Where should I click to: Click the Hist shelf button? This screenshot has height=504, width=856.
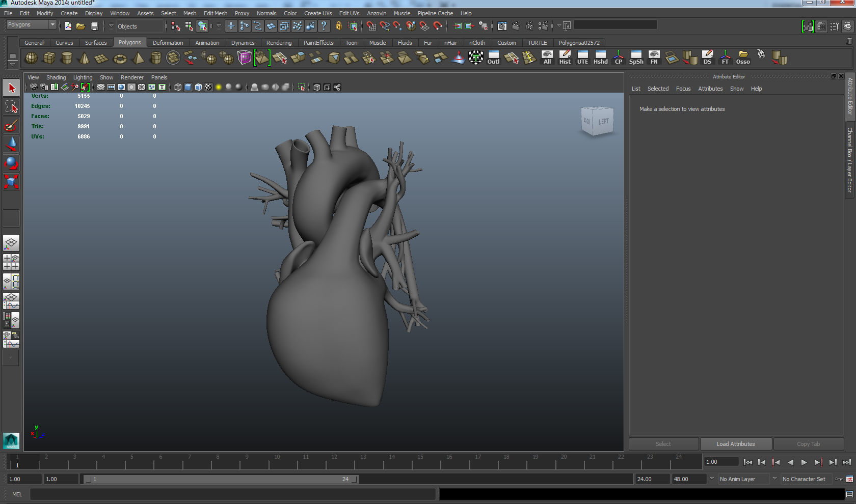point(565,58)
